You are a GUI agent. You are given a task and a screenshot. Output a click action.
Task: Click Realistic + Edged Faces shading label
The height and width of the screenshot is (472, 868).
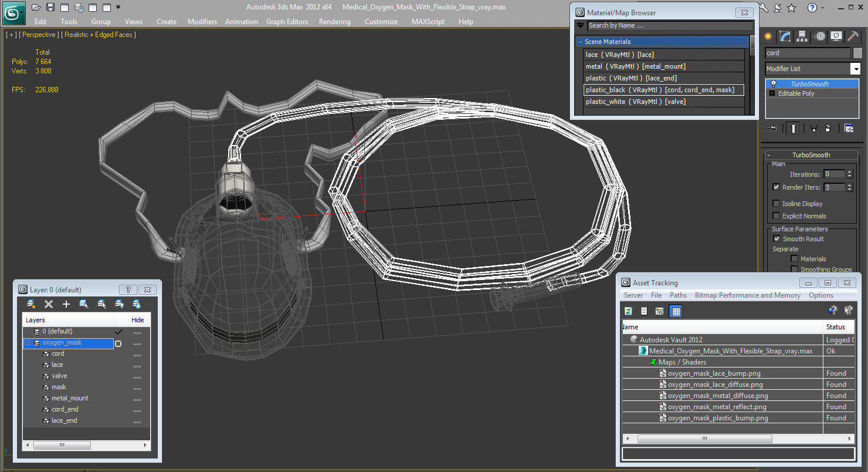pyautogui.click(x=99, y=35)
